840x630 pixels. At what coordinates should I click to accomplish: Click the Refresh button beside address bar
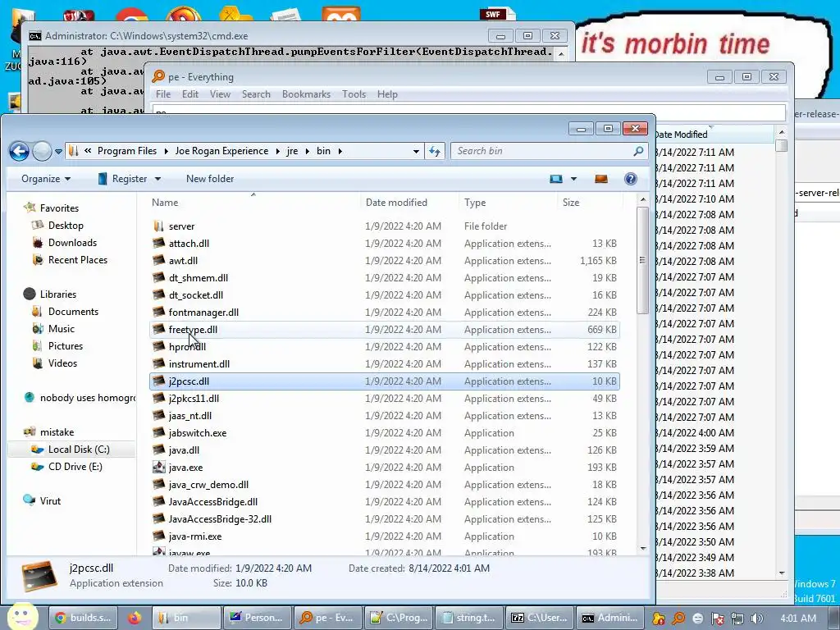(435, 152)
